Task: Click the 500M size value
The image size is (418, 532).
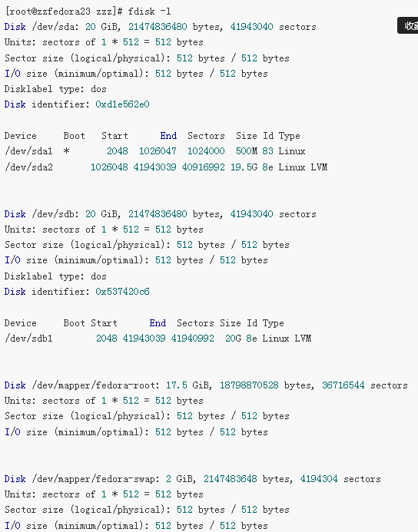Action: tap(247, 151)
